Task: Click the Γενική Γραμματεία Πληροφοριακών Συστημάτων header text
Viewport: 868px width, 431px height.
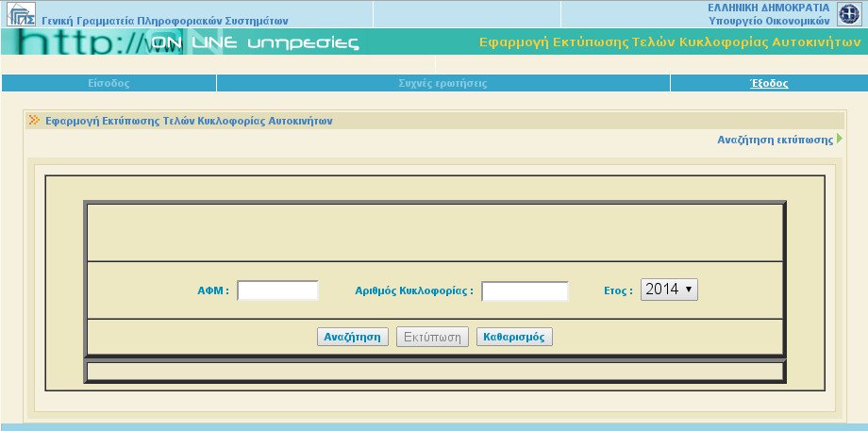Action: click(165, 20)
